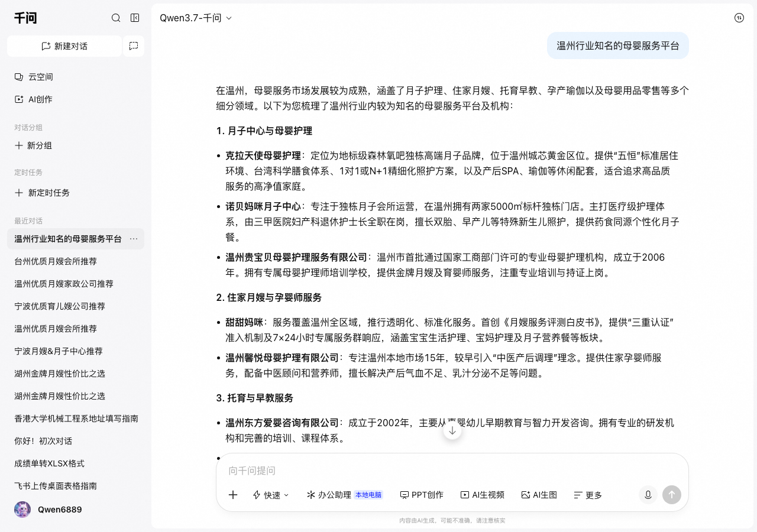Screen dimensions: 757x532
Task: Click heading 2. 住家月嫂与孕婴师服务
Action: 268,297
